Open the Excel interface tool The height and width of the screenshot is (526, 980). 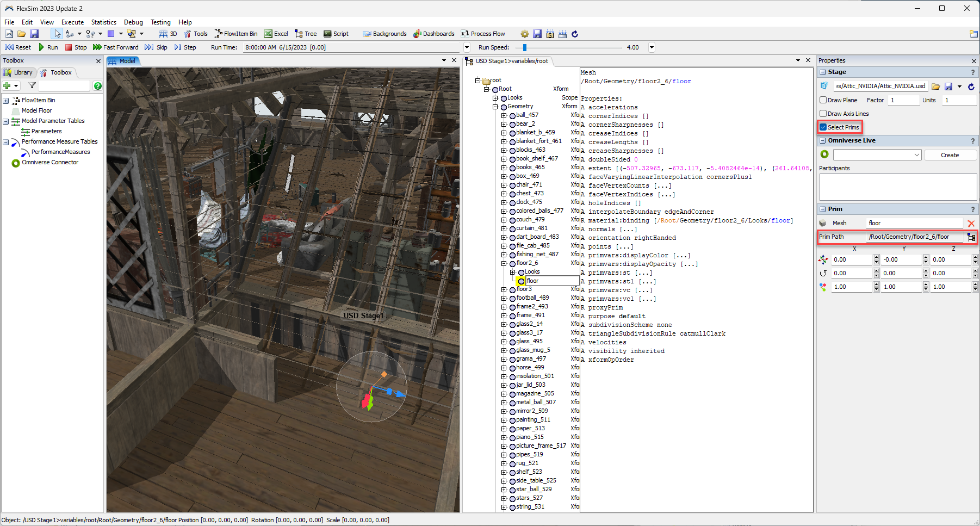pyautogui.click(x=276, y=34)
